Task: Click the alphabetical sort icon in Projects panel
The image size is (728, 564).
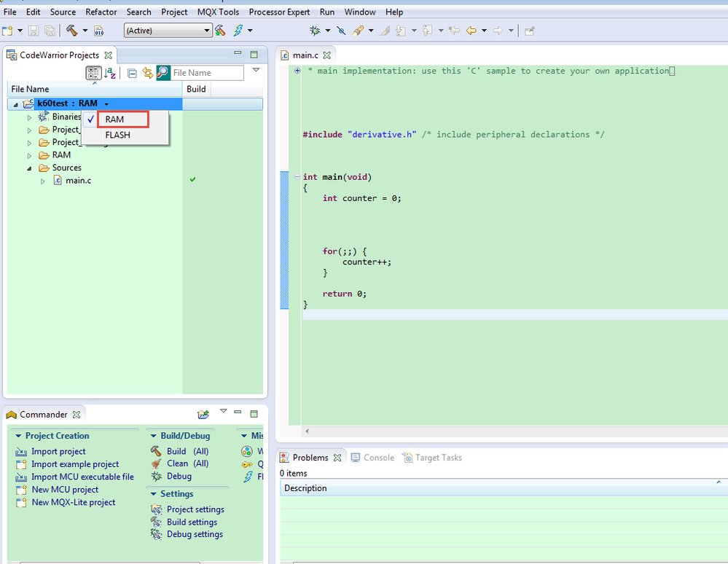Action: click(110, 73)
